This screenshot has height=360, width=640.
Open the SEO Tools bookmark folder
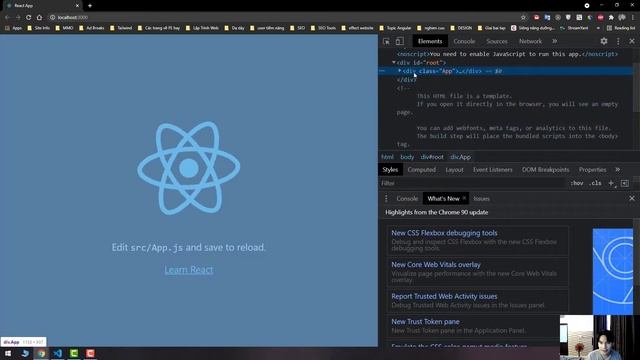click(x=323, y=28)
